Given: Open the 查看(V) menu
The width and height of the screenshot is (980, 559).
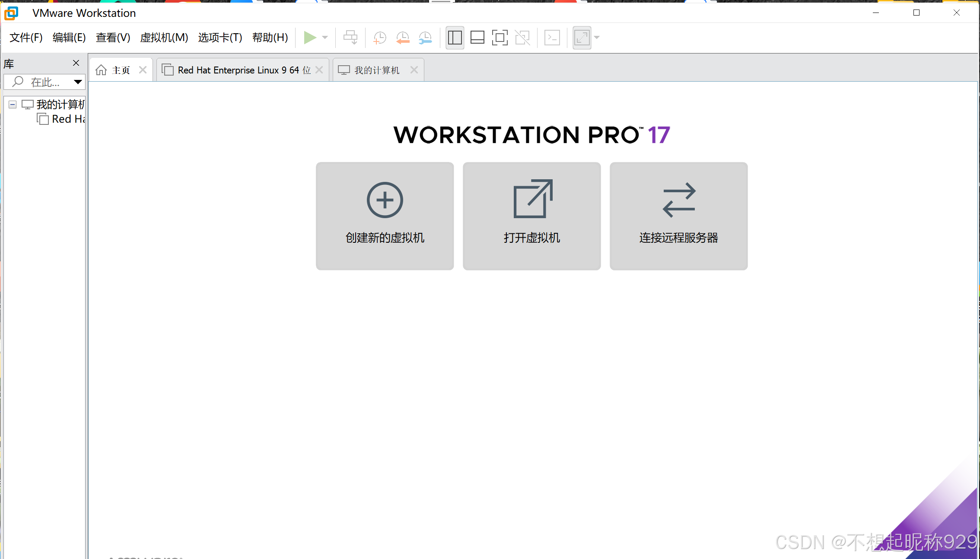Looking at the screenshot, I should click(113, 38).
